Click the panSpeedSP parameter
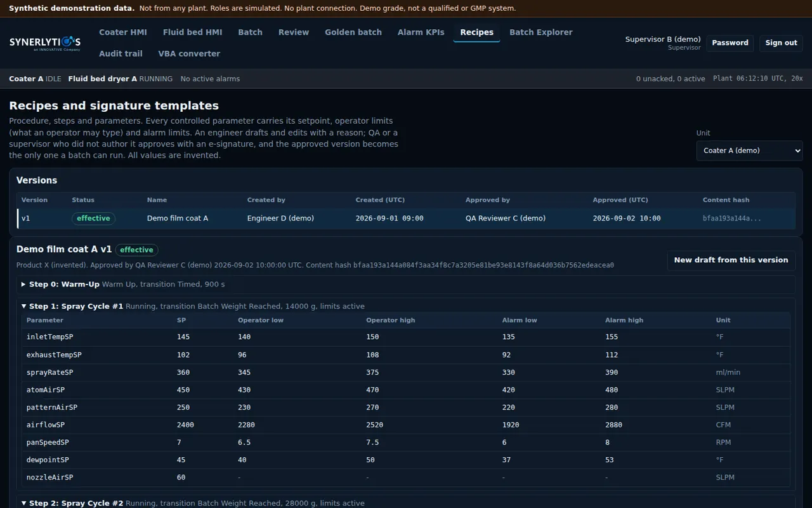This screenshot has width=812, height=508. pos(48,443)
